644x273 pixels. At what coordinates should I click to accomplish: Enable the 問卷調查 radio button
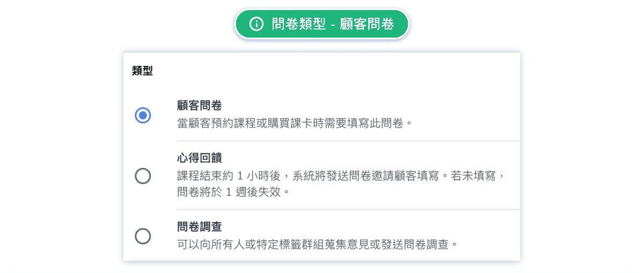(x=143, y=236)
